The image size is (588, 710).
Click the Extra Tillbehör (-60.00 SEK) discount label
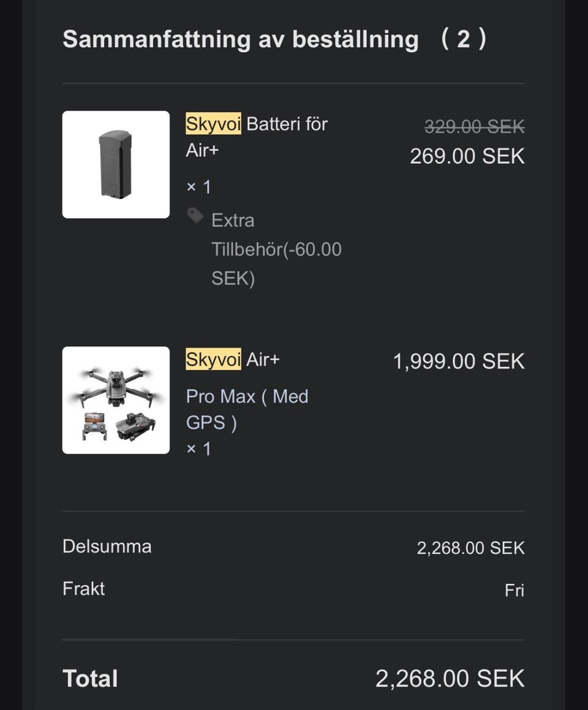coord(276,249)
